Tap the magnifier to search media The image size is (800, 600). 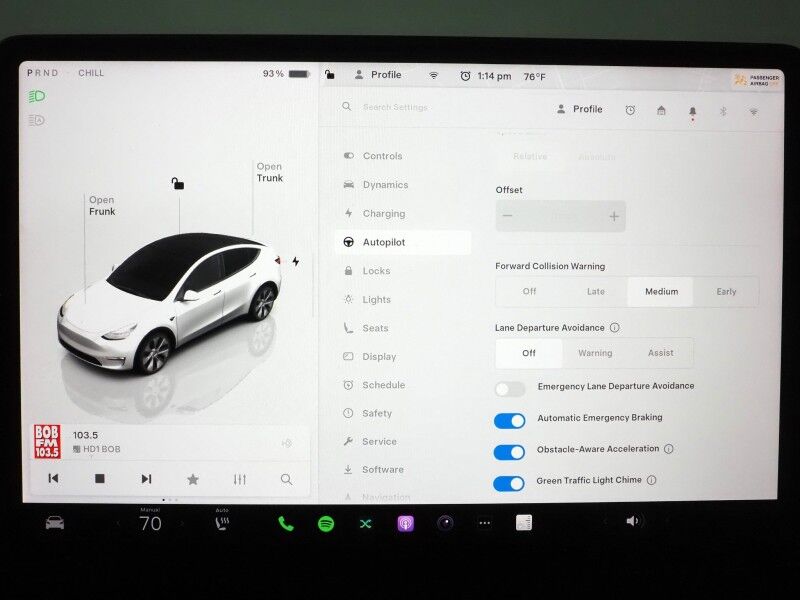click(286, 480)
